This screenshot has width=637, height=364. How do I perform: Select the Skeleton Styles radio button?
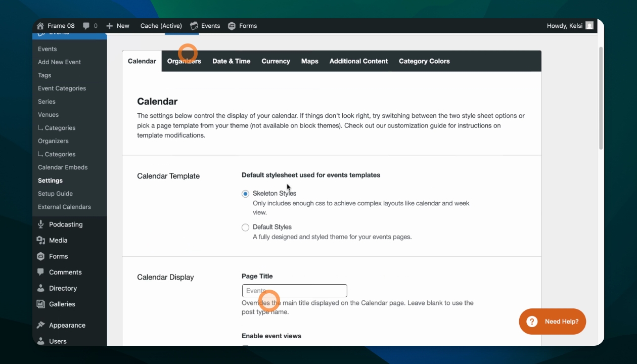point(245,194)
